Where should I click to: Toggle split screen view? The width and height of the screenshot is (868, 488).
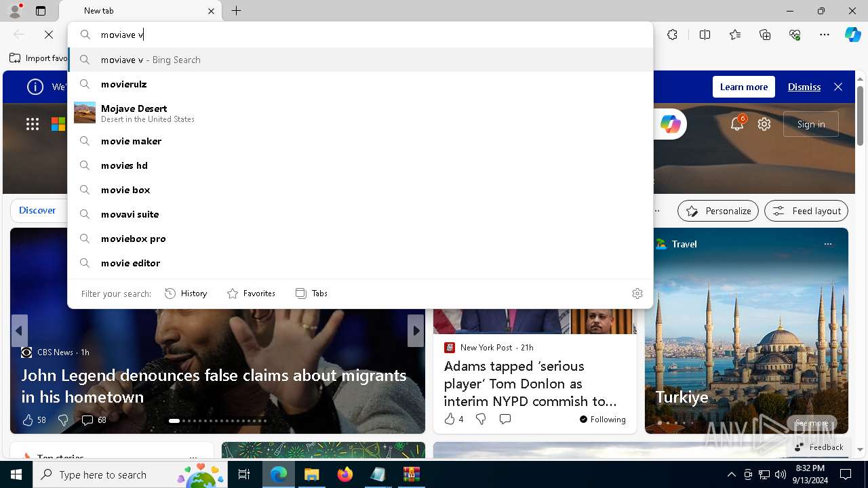click(705, 35)
